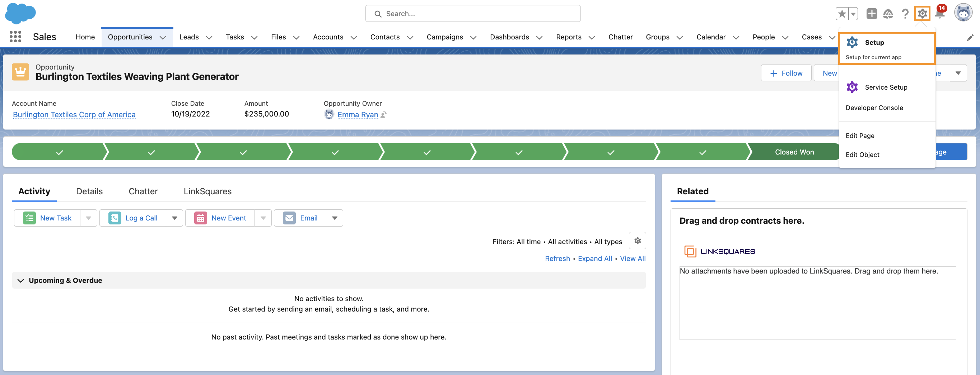Click the Setup menu gear icon

pyautogui.click(x=852, y=42)
